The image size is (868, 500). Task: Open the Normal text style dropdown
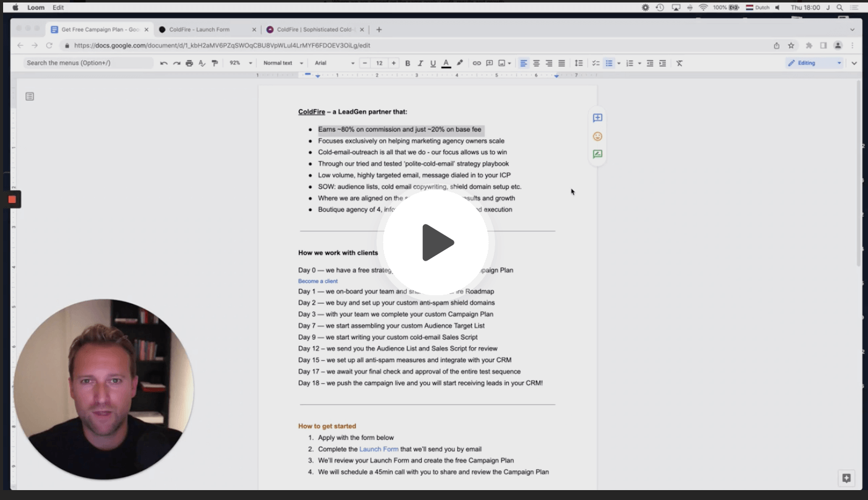click(283, 63)
